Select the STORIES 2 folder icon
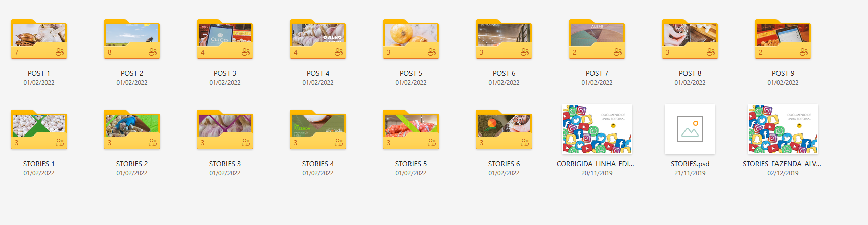 pyautogui.click(x=132, y=129)
